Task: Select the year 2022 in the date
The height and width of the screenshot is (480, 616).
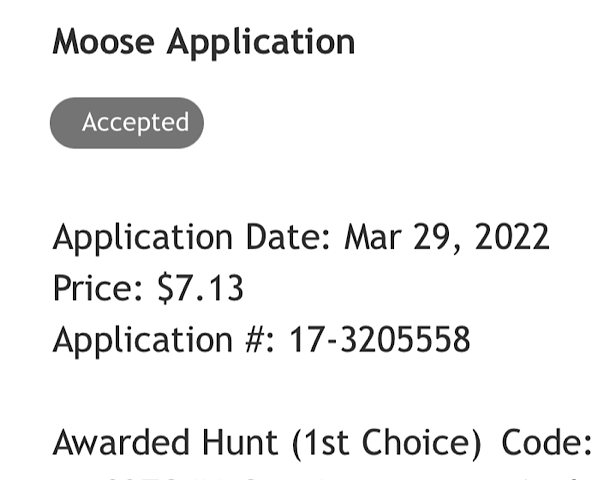Action: [x=512, y=237]
